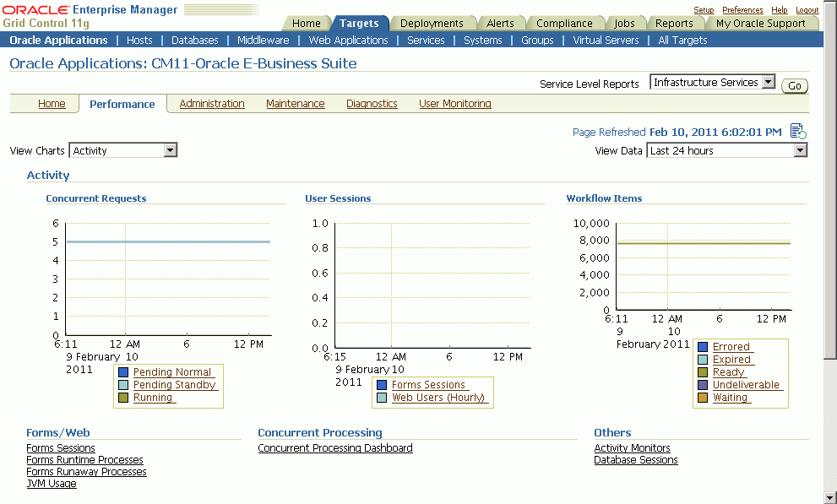Open the JVM Usage link
837x504 pixels.
tap(52, 483)
